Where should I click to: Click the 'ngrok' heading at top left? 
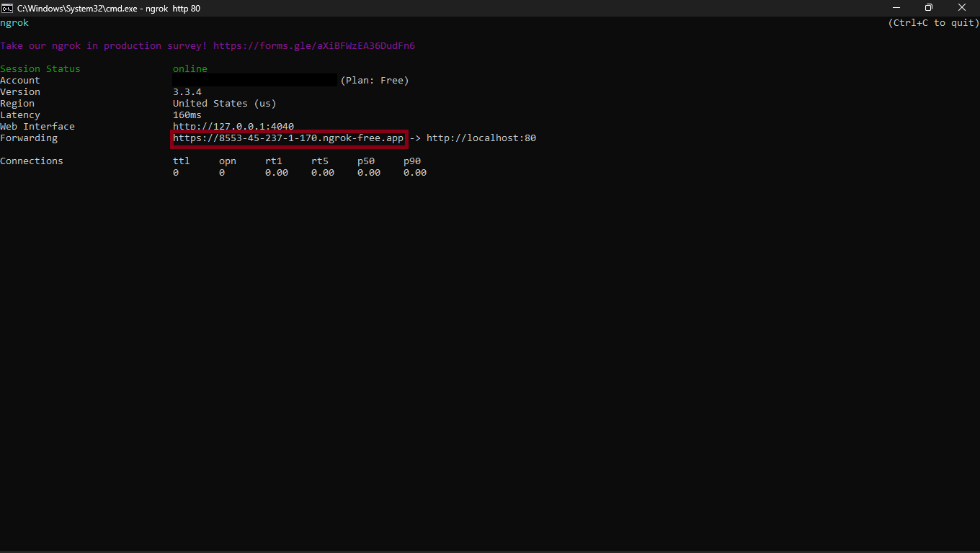pos(14,23)
